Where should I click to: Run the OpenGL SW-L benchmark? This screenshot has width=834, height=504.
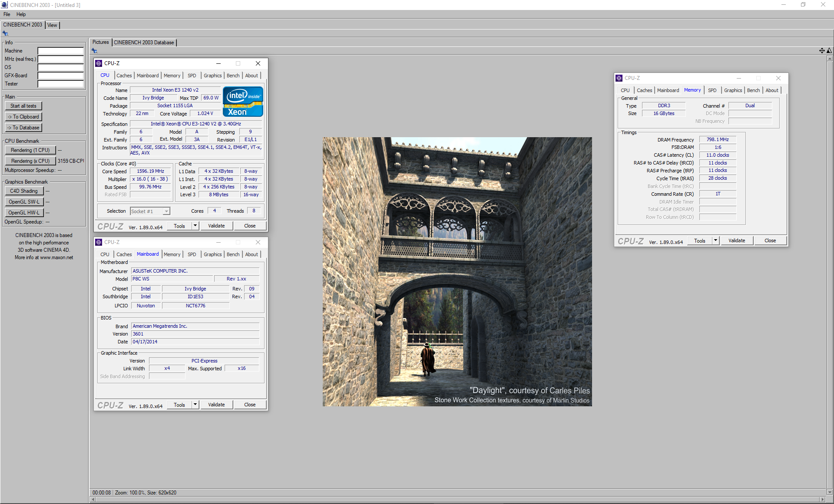pyautogui.click(x=24, y=202)
